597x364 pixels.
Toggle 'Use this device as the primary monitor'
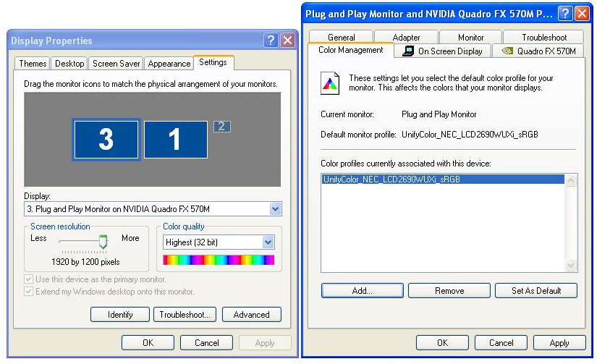(x=28, y=279)
